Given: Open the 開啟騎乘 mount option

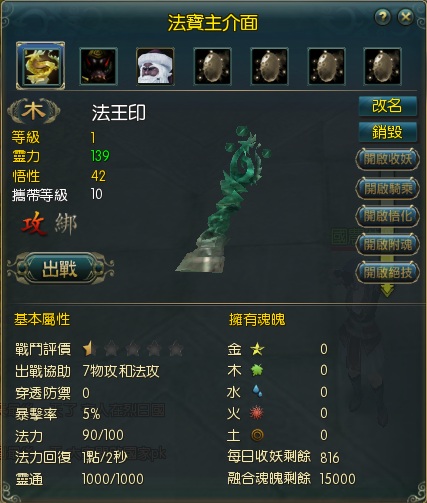Looking at the screenshot, I should 387,189.
